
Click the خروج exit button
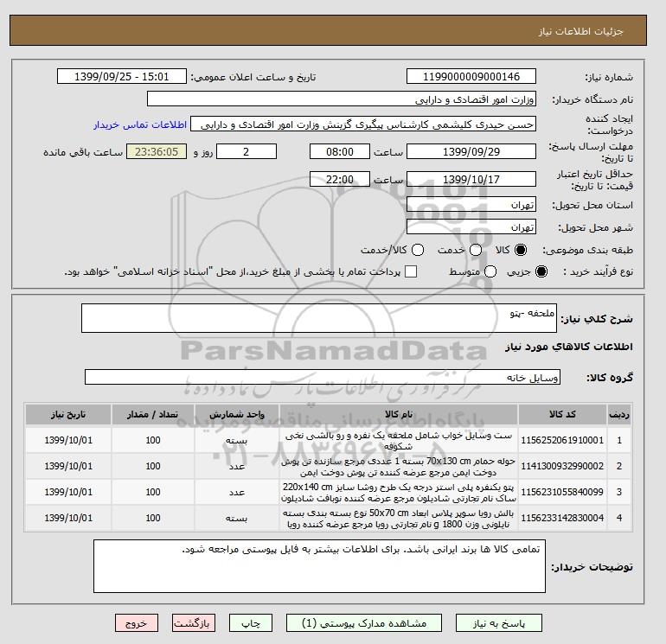(137, 623)
